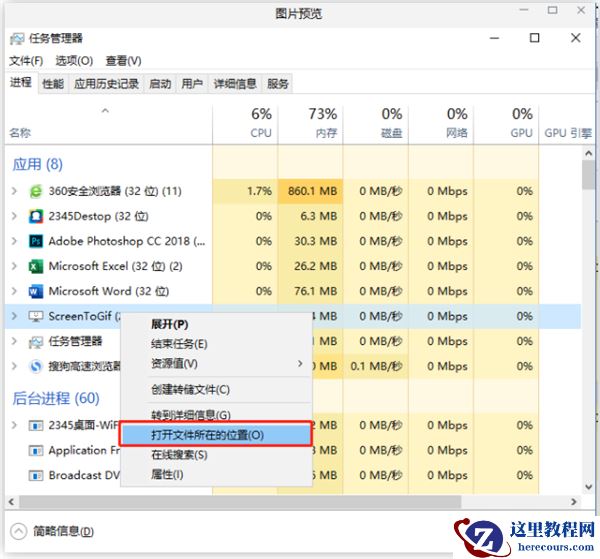This screenshot has width=600, height=559.
Task: Choose 展开(P) in context menu
Action: coord(216,324)
